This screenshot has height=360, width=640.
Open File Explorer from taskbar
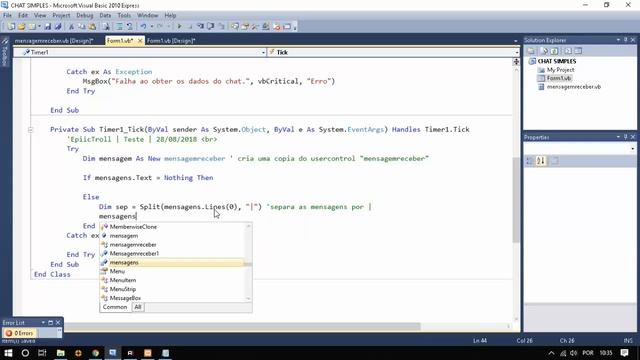pos(60,353)
